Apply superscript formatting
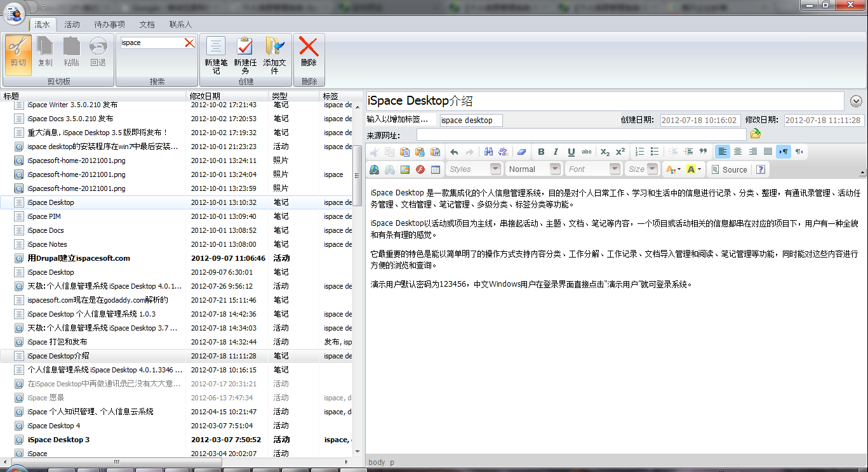 [620, 152]
